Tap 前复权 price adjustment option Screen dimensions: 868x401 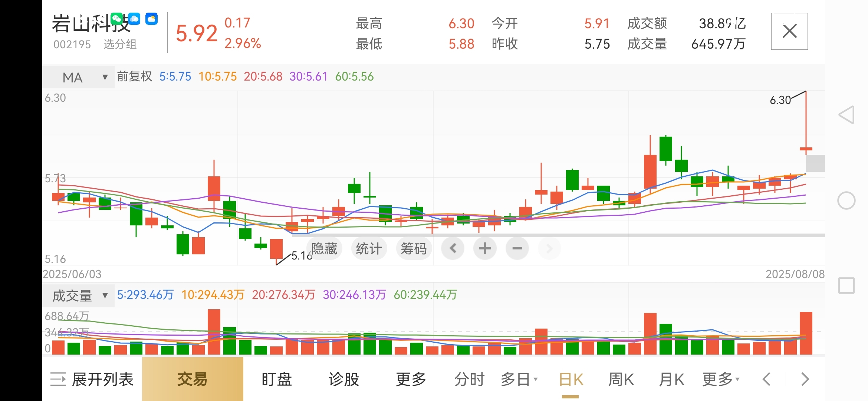tap(135, 76)
